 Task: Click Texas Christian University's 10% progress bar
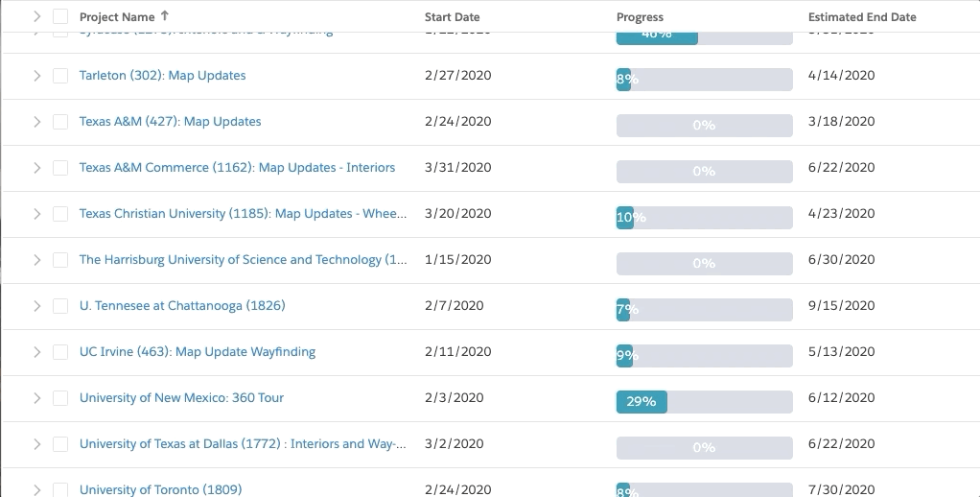705,218
